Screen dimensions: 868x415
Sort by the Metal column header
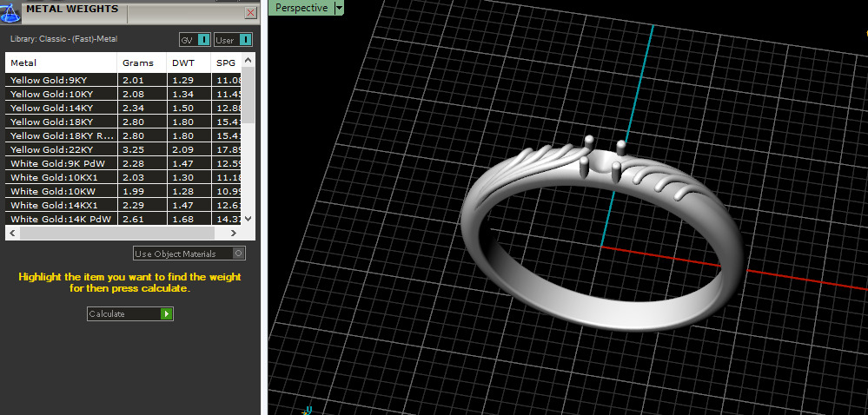tap(62, 63)
